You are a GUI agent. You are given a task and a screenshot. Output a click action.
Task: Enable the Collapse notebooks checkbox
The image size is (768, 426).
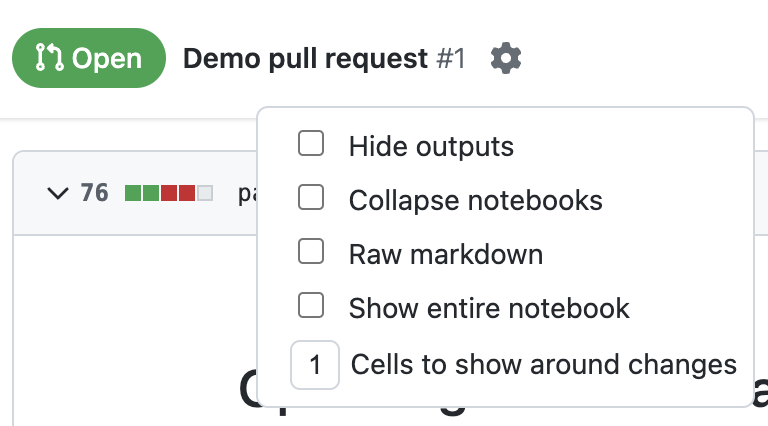(311, 199)
